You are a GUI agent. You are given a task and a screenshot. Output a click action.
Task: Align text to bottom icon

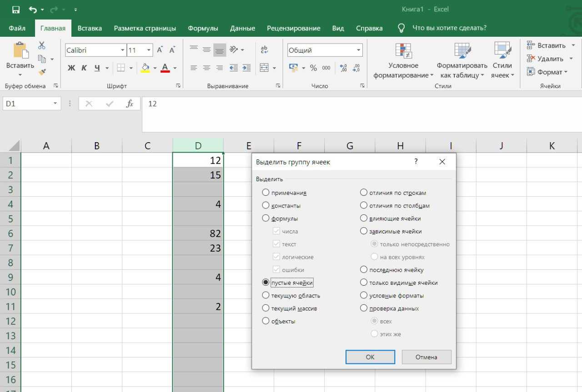coord(220,50)
